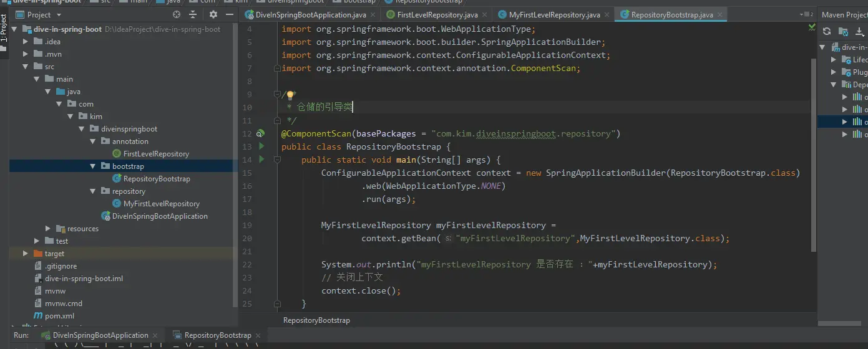Collapse the diveinspringboot package
The height and width of the screenshot is (349, 868).
click(81, 129)
